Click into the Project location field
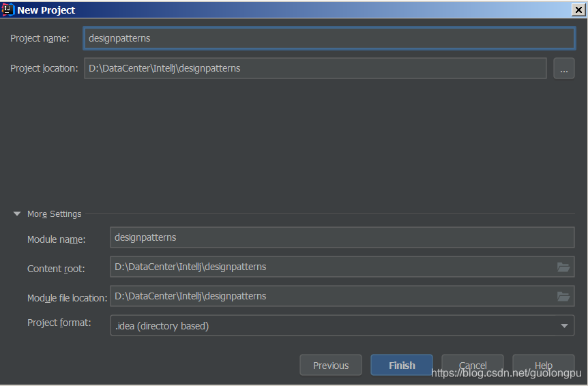The image size is (588, 386). 315,68
